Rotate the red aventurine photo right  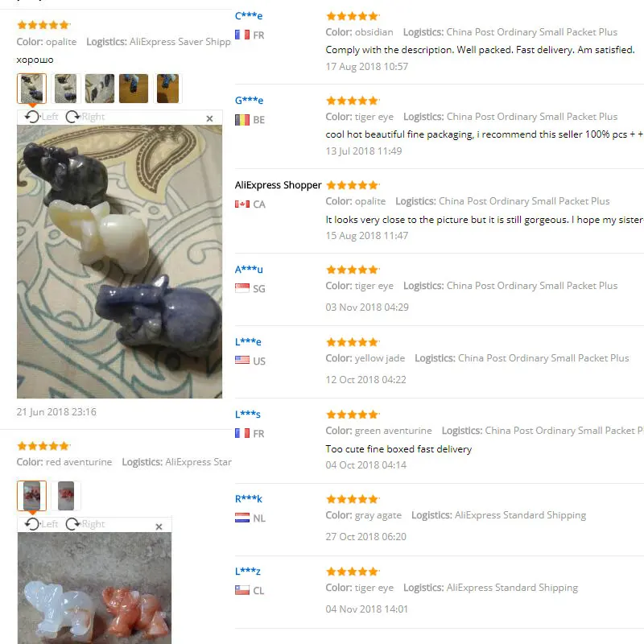(85, 524)
